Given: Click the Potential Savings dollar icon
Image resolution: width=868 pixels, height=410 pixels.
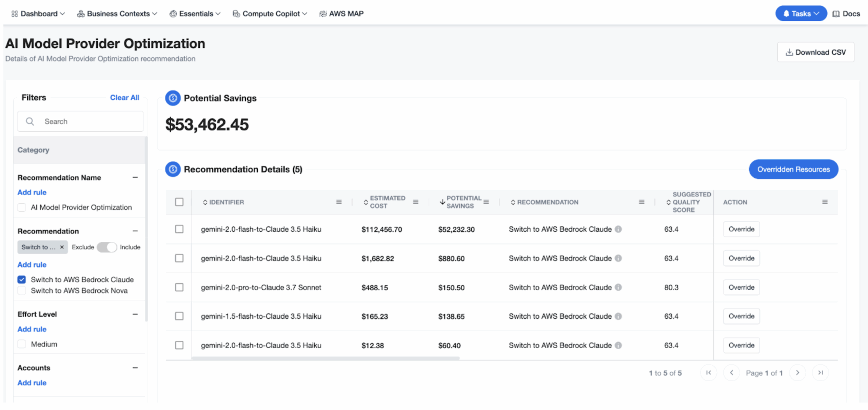Looking at the screenshot, I should [173, 98].
